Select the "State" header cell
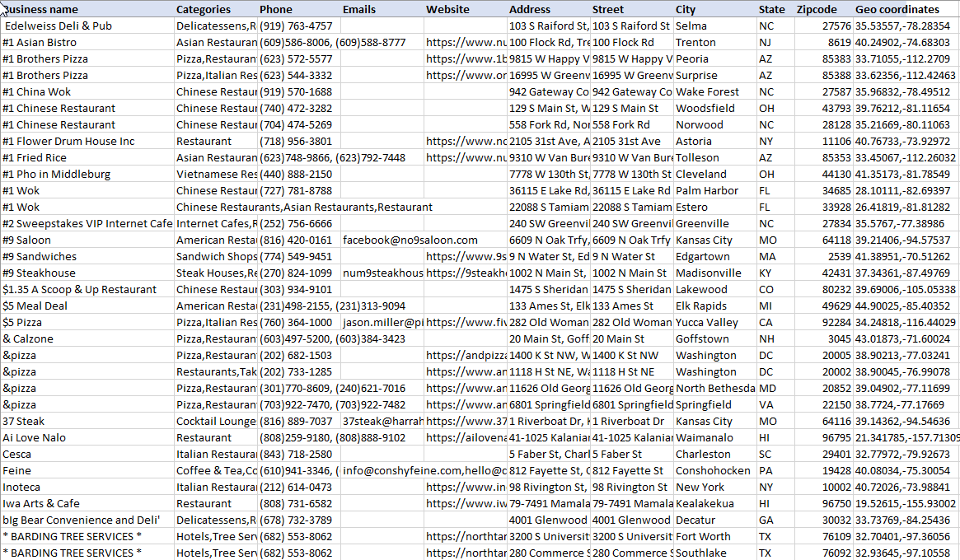 point(772,9)
